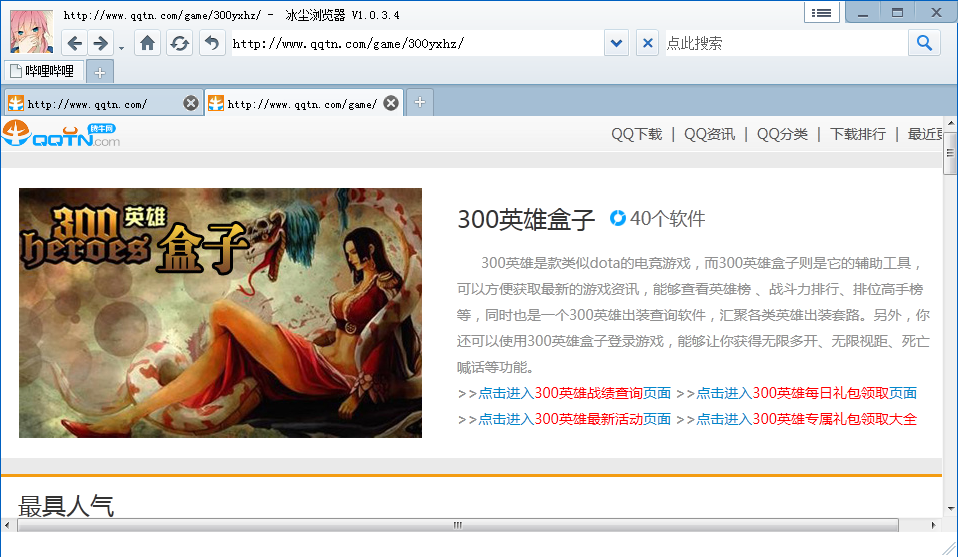This screenshot has height=557, width=958.
Task: Add a new bookmark with plus button
Action: tap(100, 73)
